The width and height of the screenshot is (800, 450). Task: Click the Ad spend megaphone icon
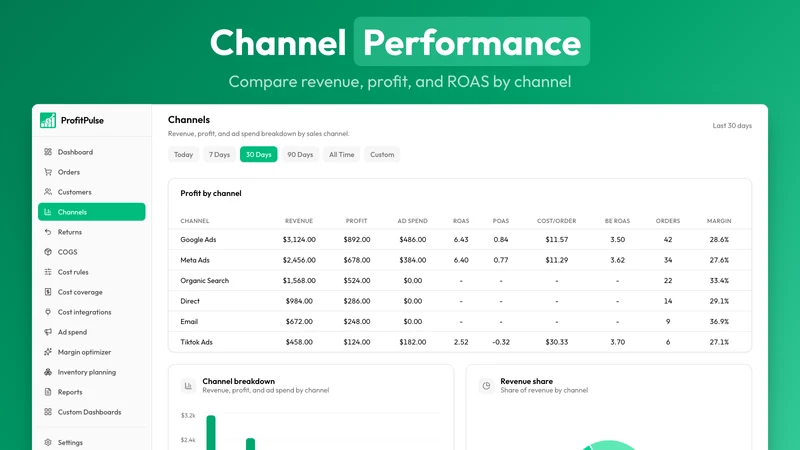pos(48,332)
